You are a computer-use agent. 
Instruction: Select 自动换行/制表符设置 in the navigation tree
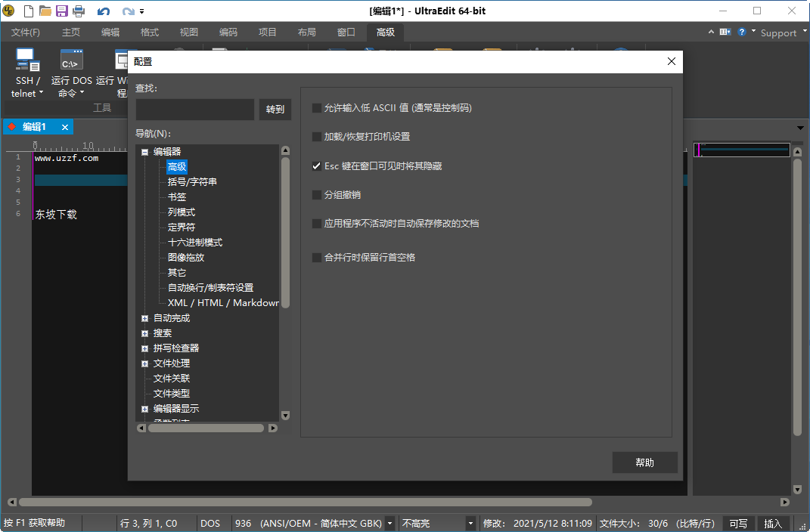tap(210, 287)
